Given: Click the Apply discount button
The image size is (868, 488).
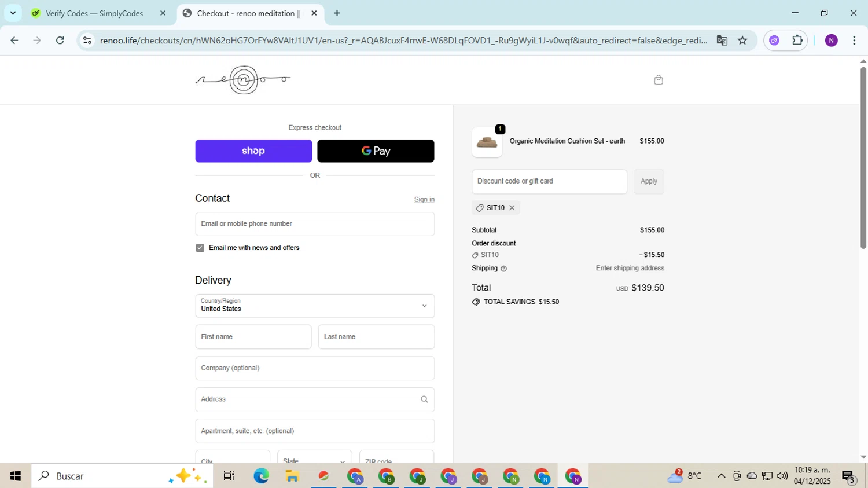Looking at the screenshot, I should (649, 182).
